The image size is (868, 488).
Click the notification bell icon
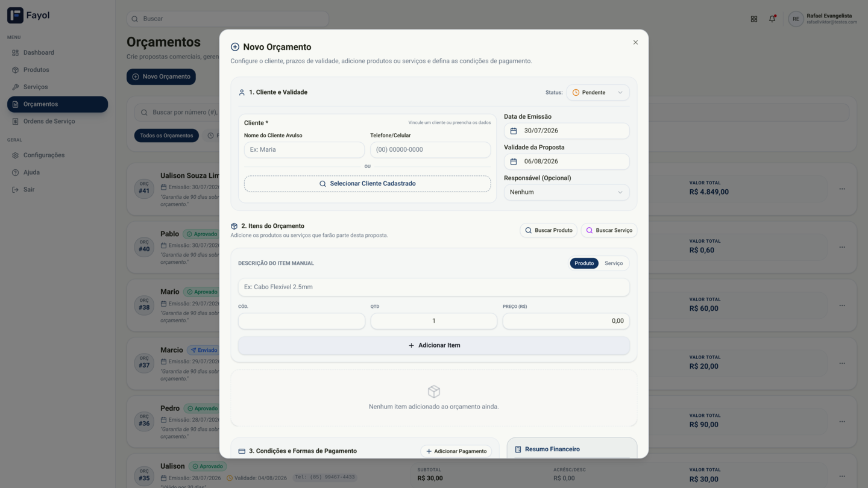[x=772, y=19]
